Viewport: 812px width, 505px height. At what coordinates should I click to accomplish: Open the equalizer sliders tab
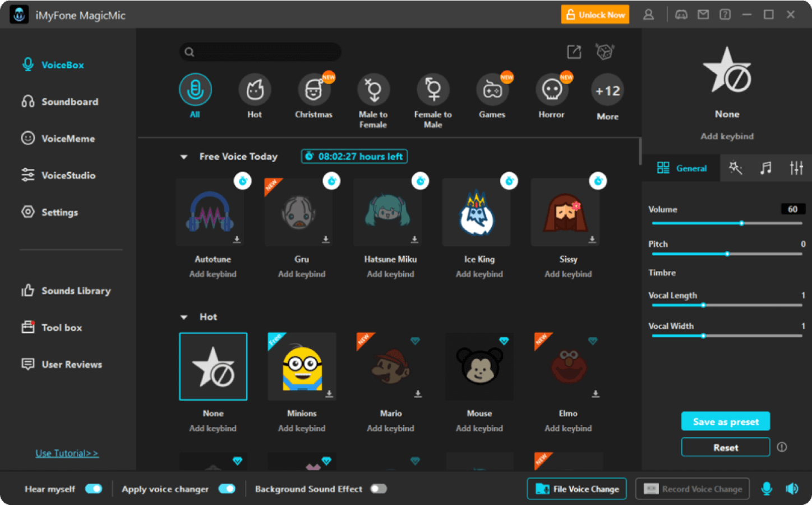(x=796, y=168)
